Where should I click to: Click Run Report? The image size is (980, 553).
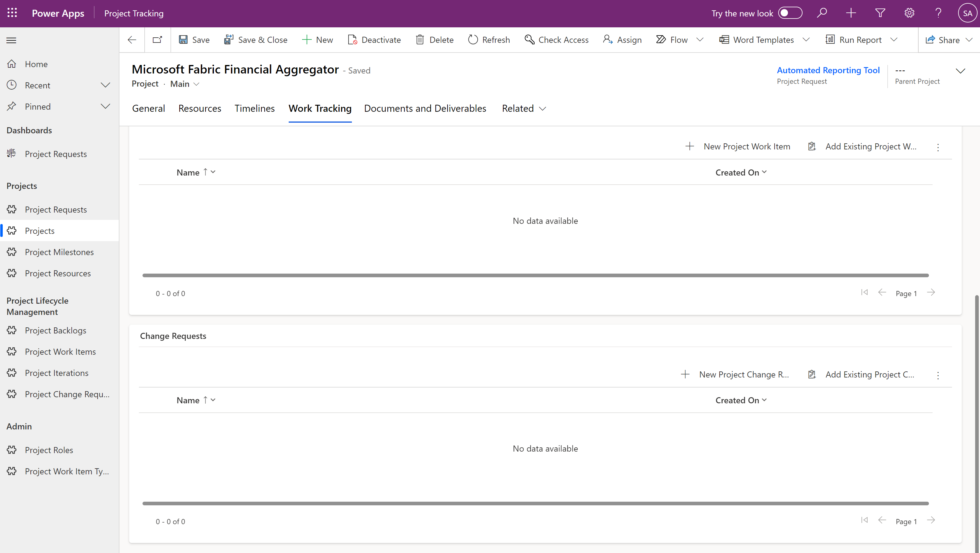[853, 40]
